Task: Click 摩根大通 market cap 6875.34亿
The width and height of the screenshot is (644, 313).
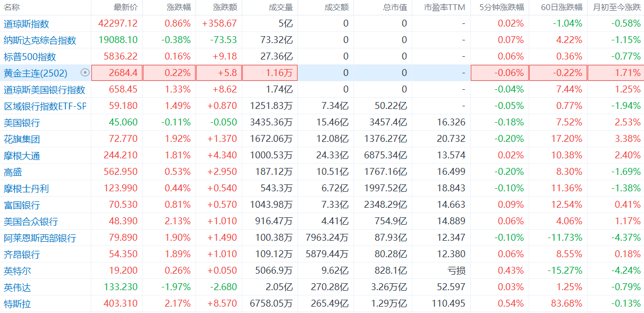Action: [386, 156]
